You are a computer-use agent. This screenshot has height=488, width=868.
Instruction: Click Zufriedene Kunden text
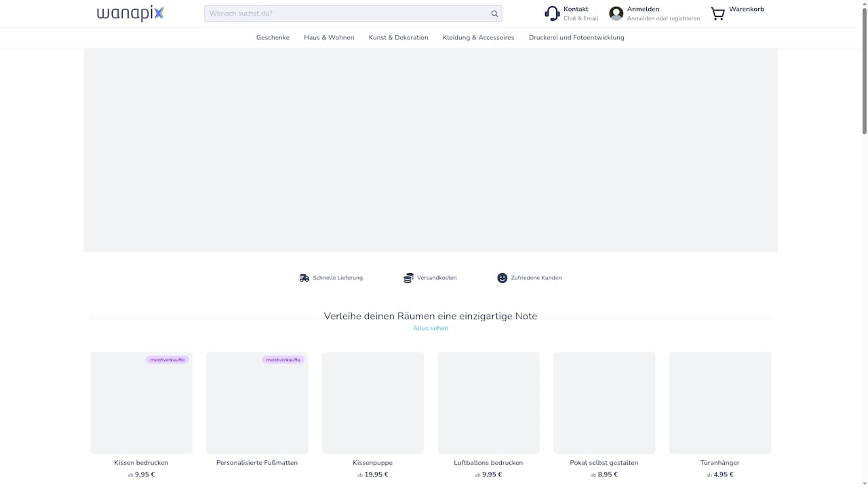(x=536, y=278)
